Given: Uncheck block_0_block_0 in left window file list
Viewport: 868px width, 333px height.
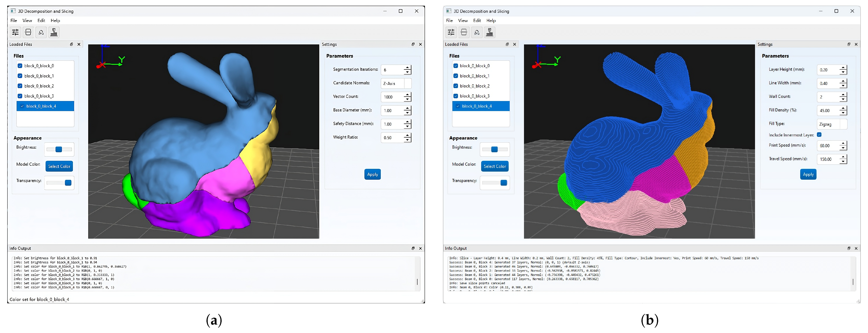Looking at the screenshot, I should click(20, 66).
